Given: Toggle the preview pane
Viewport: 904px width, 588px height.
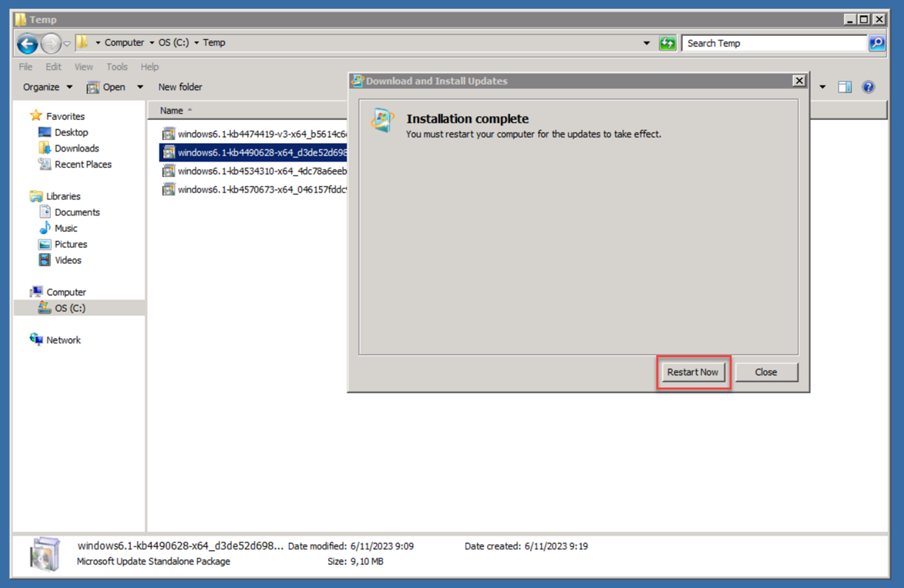Looking at the screenshot, I should click(845, 87).
